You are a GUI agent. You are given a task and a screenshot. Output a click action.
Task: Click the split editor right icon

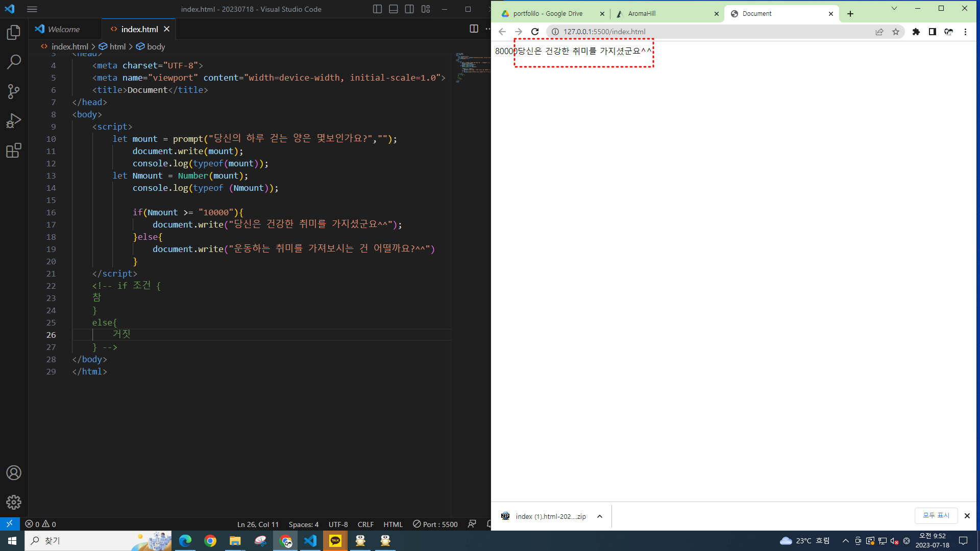[x=474, y=29]
